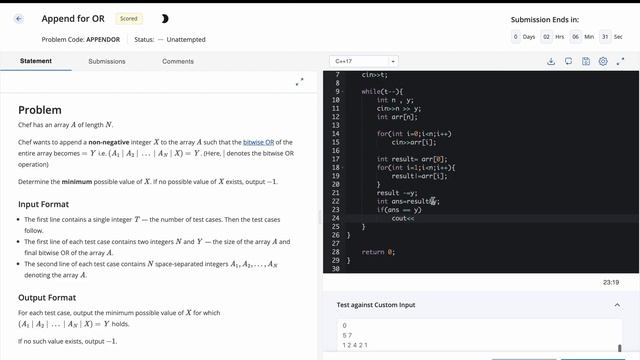640x360 pixels.
Task: Fold the while loop at line 9
Action: click(342, 91)
